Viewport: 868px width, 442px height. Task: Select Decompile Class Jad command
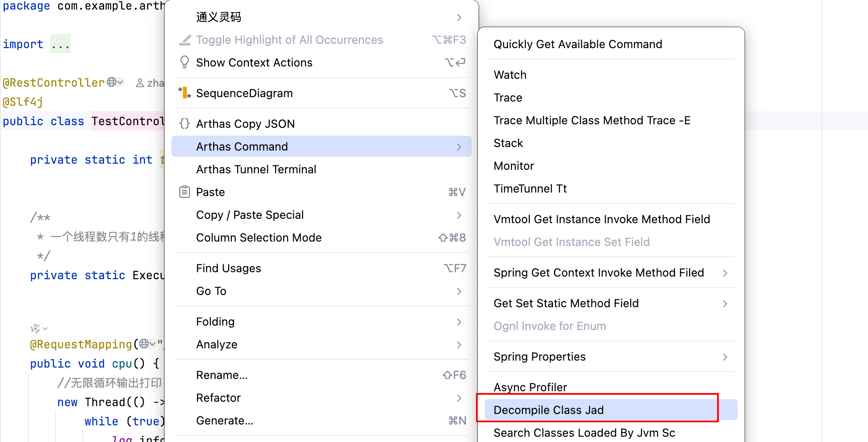coord(548,410)
